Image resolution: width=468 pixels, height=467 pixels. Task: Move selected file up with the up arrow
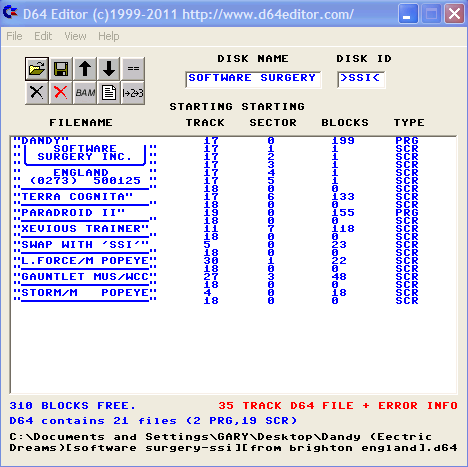[x=85, y=69]
